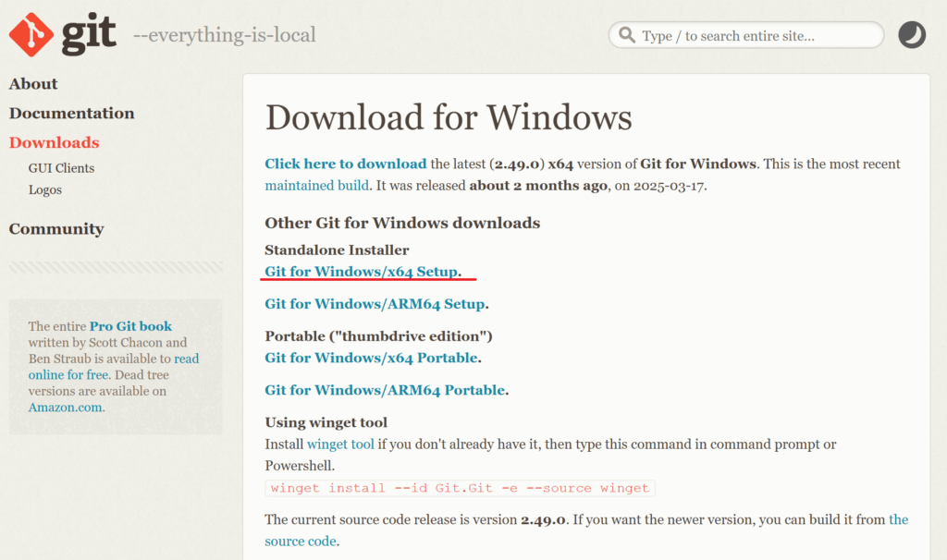947x560 pixels.
Task: Toggle dark mode with the moon icon
Action: click(x=911, y=35)
